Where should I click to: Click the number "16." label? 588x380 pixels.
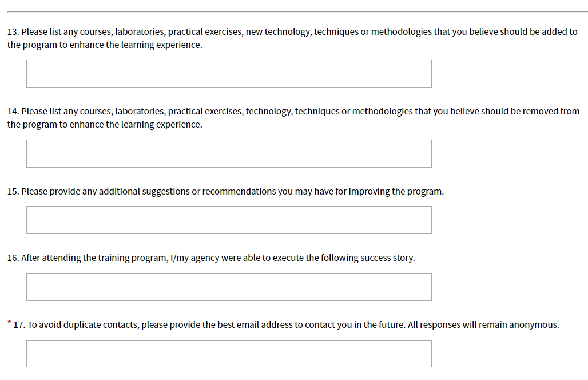13,258
